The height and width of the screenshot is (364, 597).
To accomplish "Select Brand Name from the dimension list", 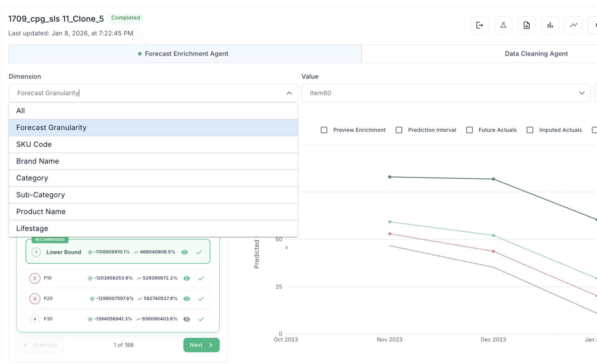I will (x=37, y=161).
